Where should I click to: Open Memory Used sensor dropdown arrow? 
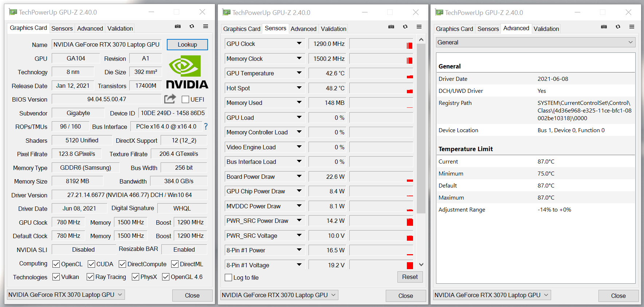299,102
